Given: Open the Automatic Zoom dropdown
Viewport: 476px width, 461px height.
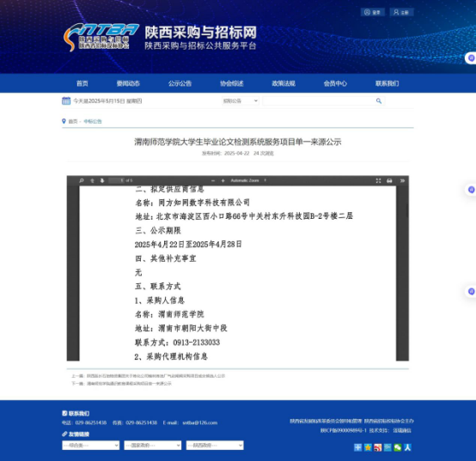Looking at the screenshot, I should click(x=248, y=180).
